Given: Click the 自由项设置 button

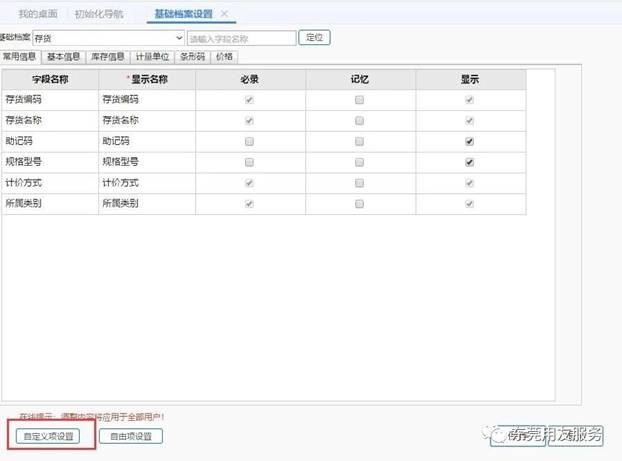Looking at the screenshot, I should pos(131,436).
